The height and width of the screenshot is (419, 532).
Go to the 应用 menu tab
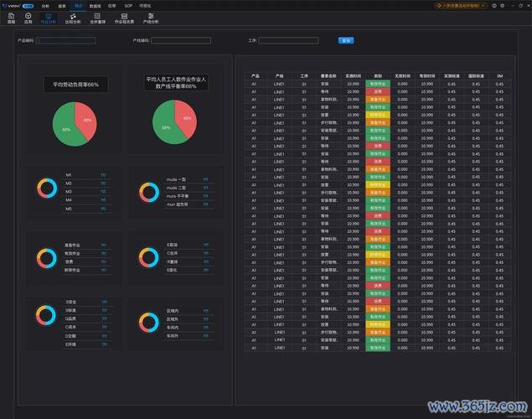coord(111,6)
